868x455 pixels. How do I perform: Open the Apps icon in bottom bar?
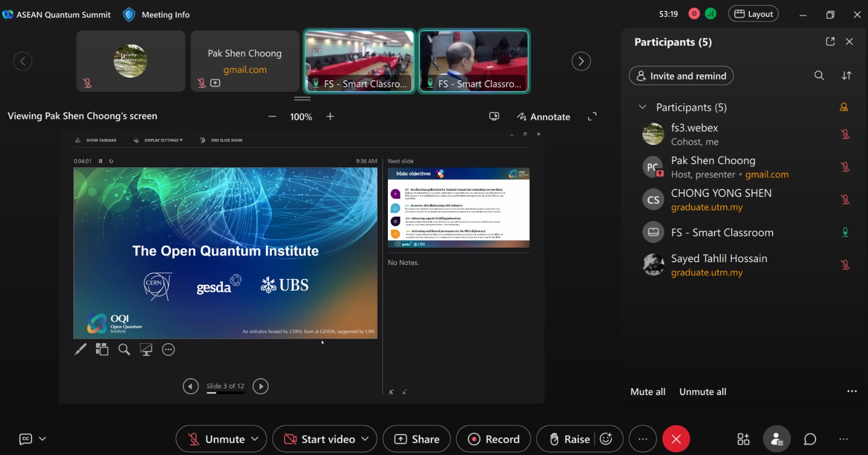[743, 439]
